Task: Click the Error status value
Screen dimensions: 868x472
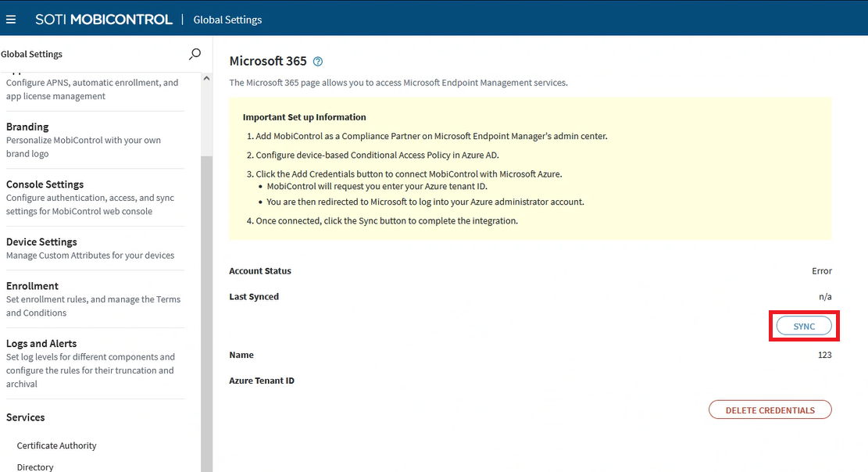Action: 821,271
